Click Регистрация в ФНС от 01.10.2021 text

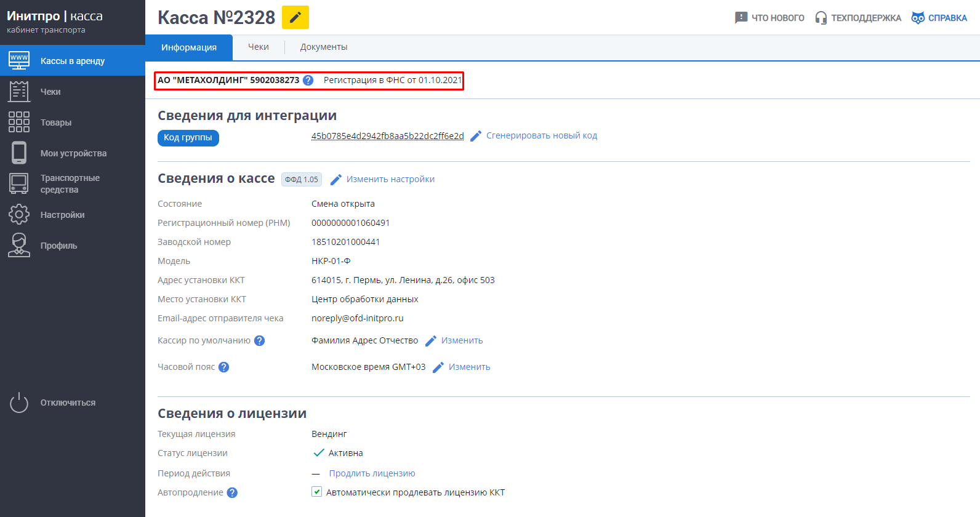[x=393, y=80]
